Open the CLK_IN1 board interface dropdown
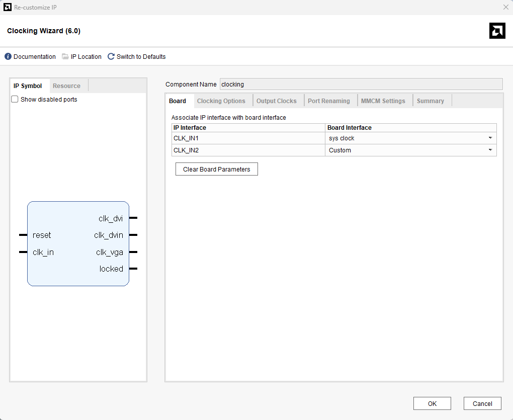This screenshot has width=513, height=420. [x=489, y=138]
